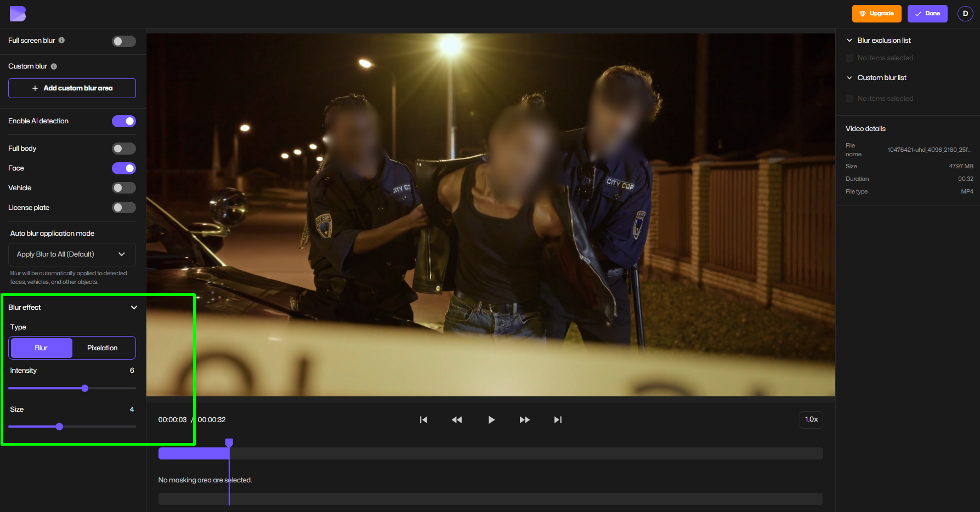Disable Face detection
Screen dimensions: 980x512
click(124, 168)
